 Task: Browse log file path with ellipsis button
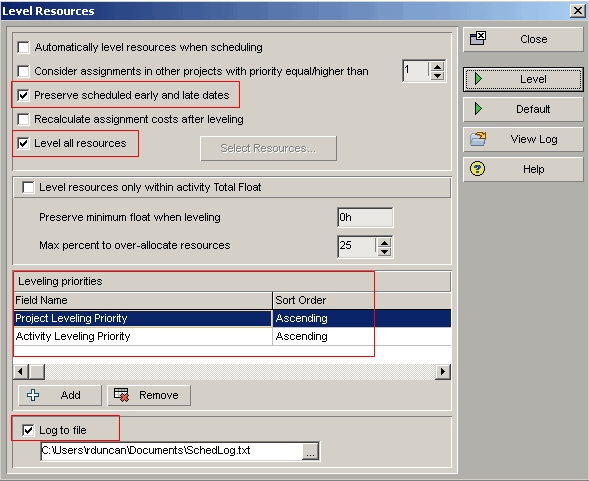pos(310,451)
